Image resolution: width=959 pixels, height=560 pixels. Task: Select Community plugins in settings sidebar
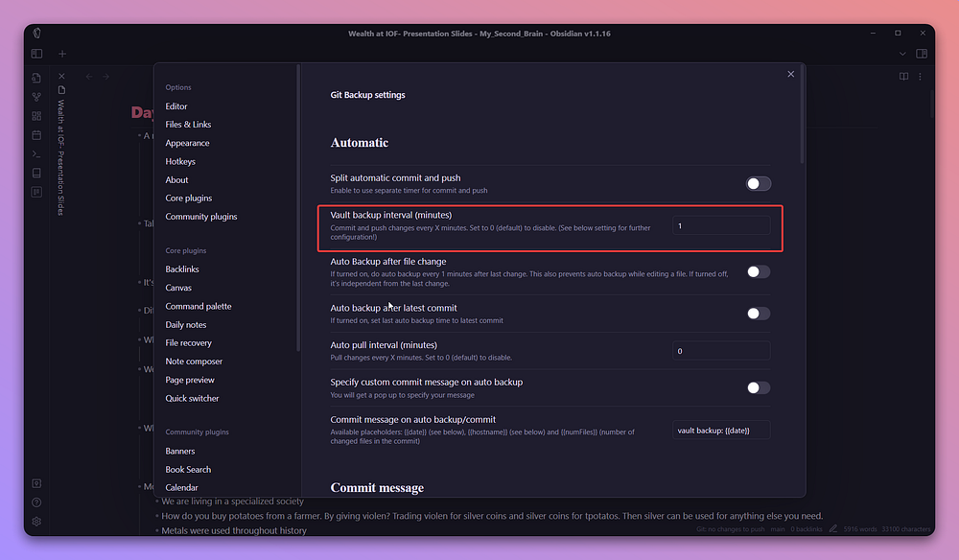(x=200, y=217)
